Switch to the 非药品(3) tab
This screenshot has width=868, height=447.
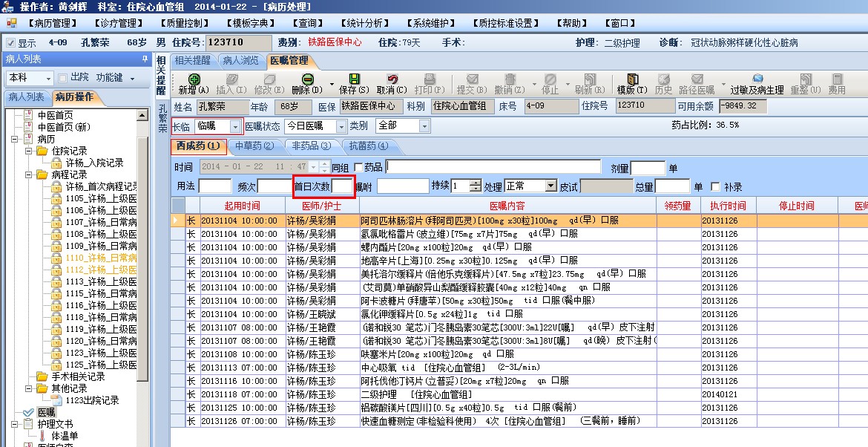coord(311,146)
